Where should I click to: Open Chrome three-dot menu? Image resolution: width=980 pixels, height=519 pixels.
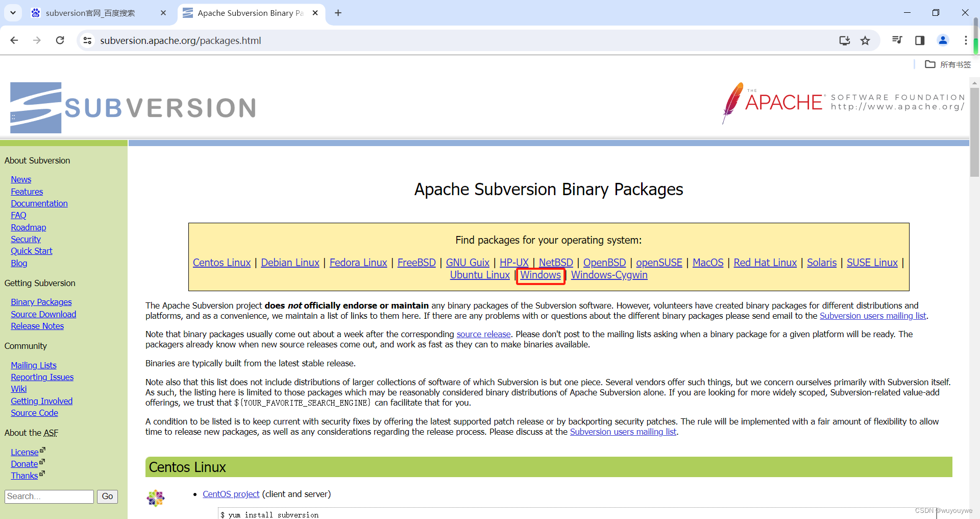(966, 40)
